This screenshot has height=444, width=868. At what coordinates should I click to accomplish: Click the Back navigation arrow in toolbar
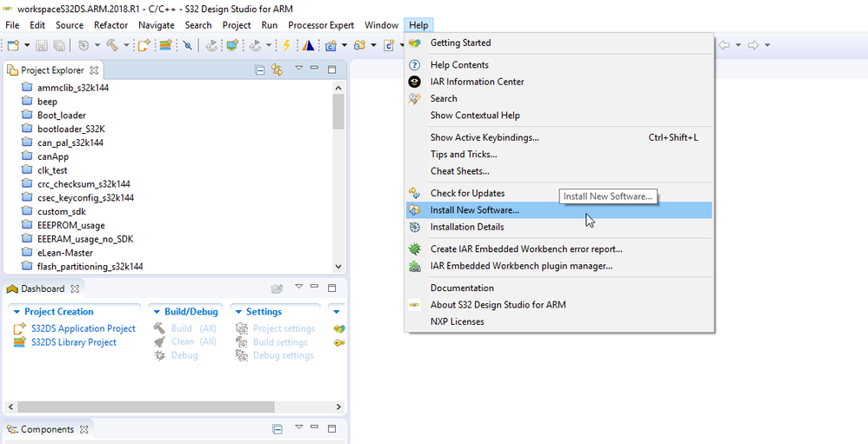[x=724, y=45]
